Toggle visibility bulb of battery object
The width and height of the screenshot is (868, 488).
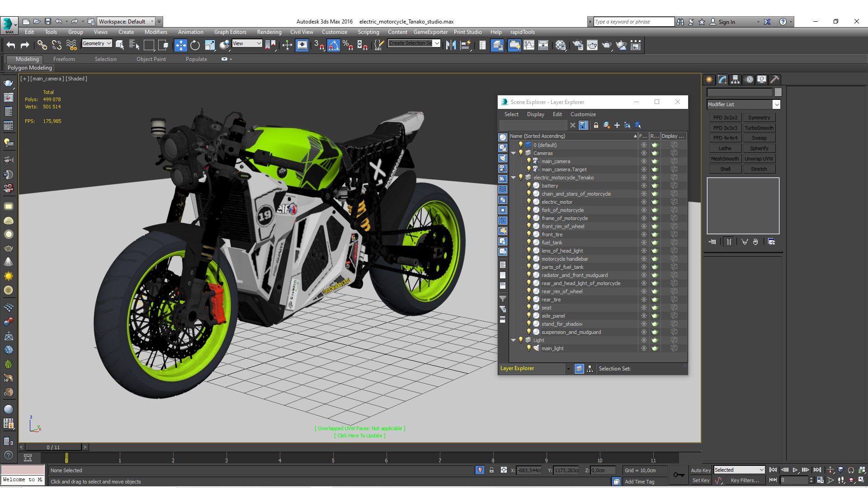click(528, 185)
